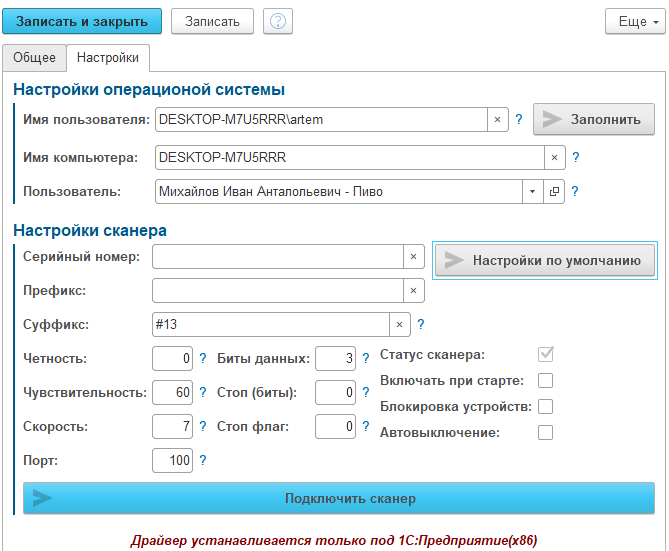Image resolution: width=669 pixels, height=551 pixels.
Task: Switch to the Общее tab
Action: (34, 58)
